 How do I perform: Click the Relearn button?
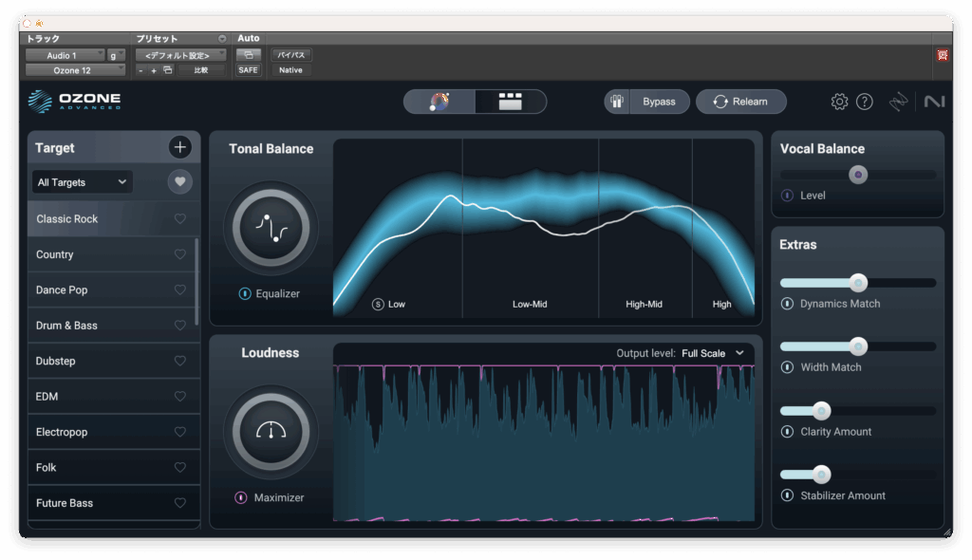tap(740, 102)
